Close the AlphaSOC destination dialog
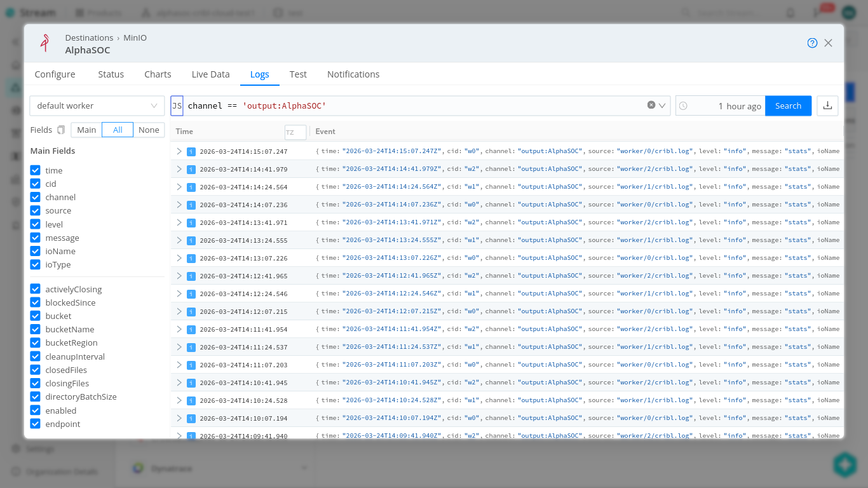This screenshot has height=488, width=868. 828,43
